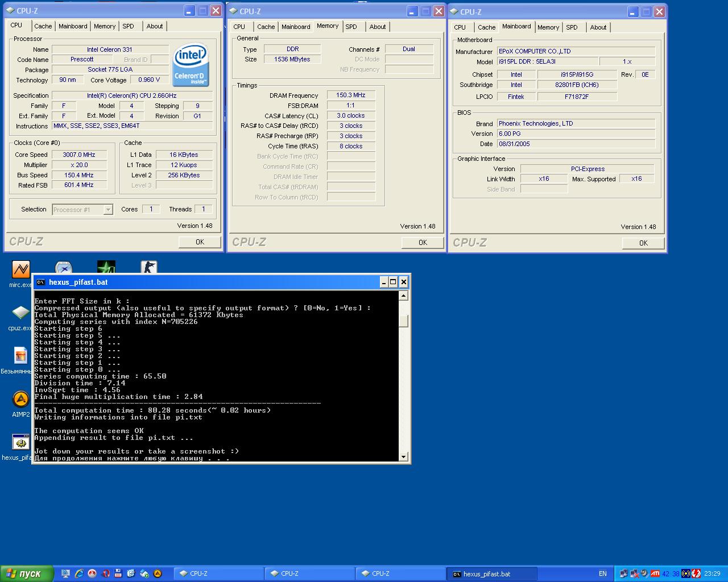Screen dimensions: 728x582
Task: Open About tab in first CPU-Z window
Action: pos(155,26)
